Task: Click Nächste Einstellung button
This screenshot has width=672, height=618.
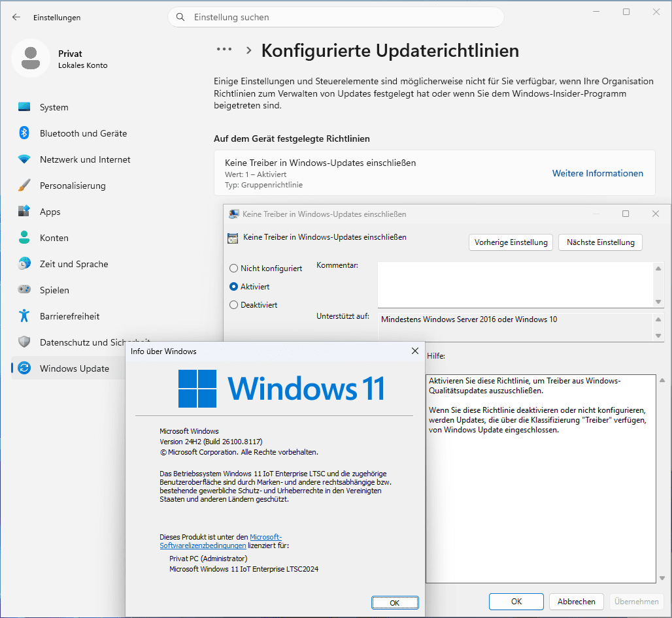Action: 601,242
